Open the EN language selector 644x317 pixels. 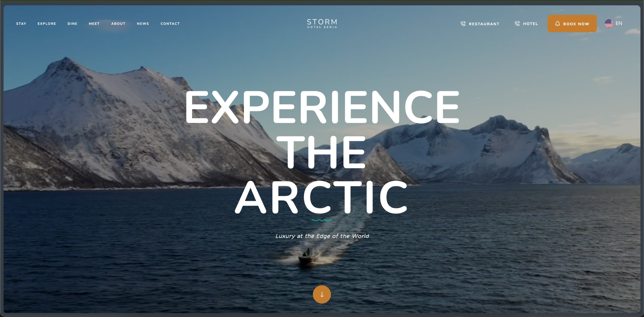(x=613, y=23)
